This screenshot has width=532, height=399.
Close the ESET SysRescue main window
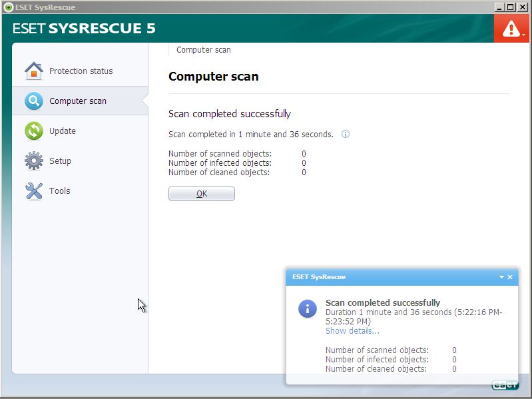522,7
